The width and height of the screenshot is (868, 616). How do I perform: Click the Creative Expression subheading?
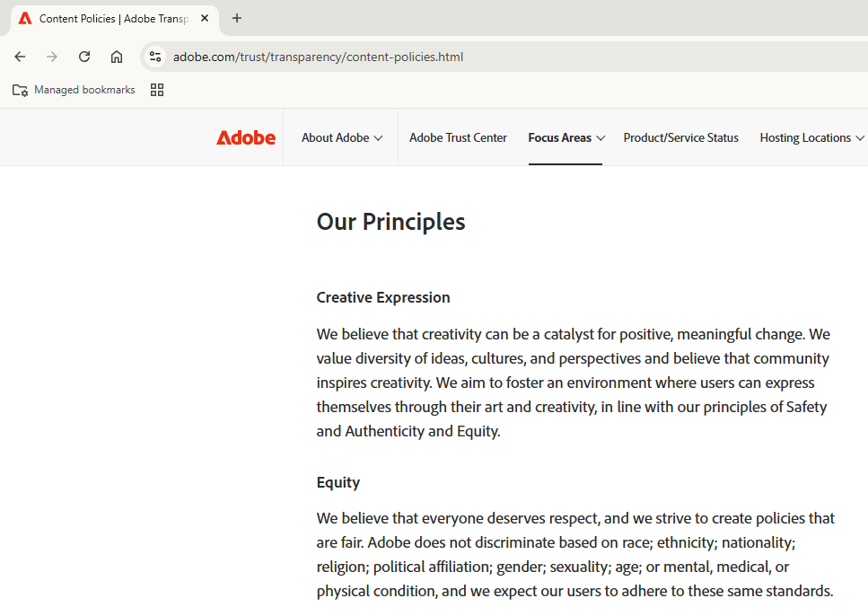point(383,297)
